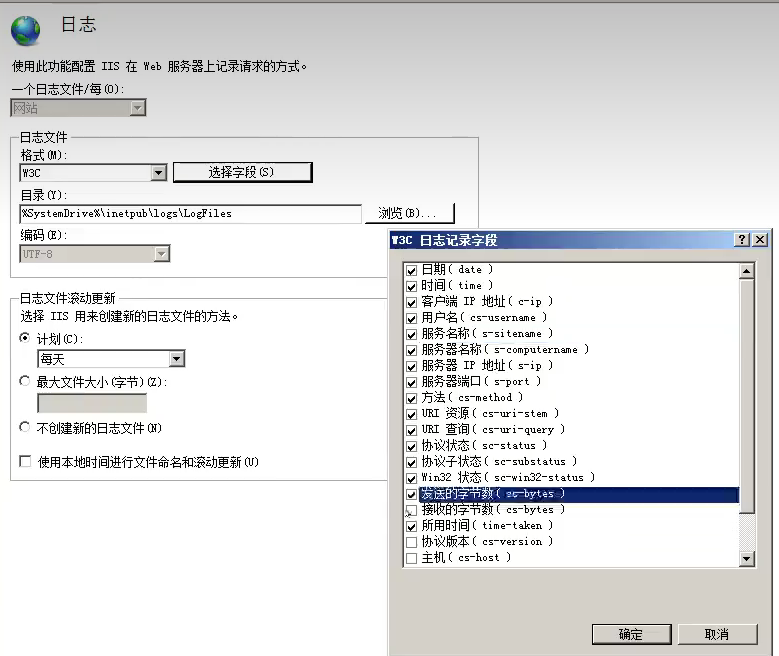
Task: Uncheck the 时间 (time) field
Action: (411, 286)
